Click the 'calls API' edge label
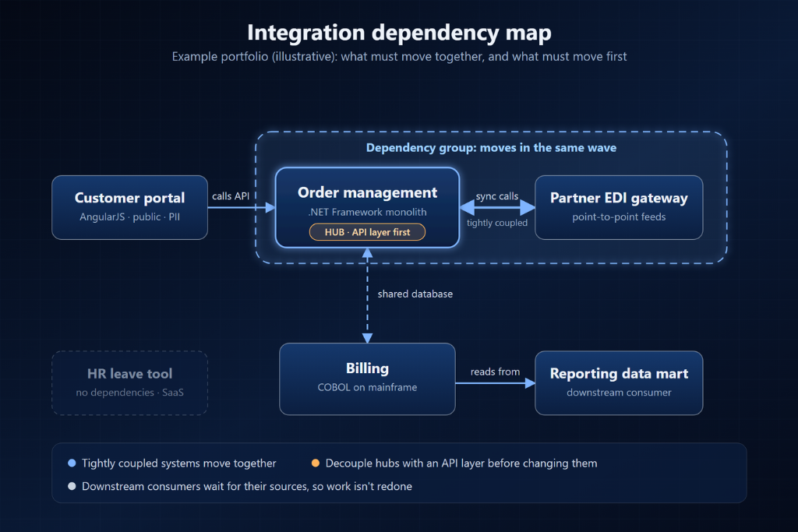The width and height of the screenshot is (798, 532). pos(231,196)
